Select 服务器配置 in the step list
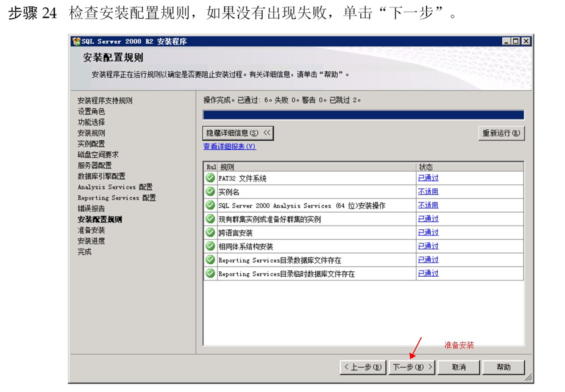565x392 pixels. (94, 165)
